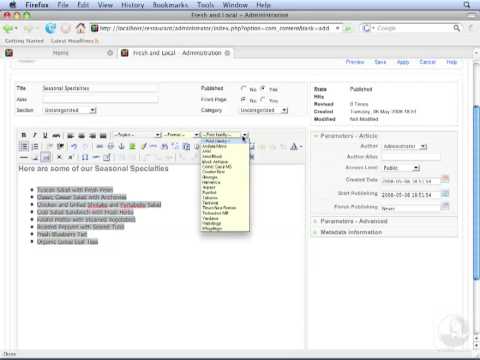
Task: Insert an anchor in the article
Action: 122,146
